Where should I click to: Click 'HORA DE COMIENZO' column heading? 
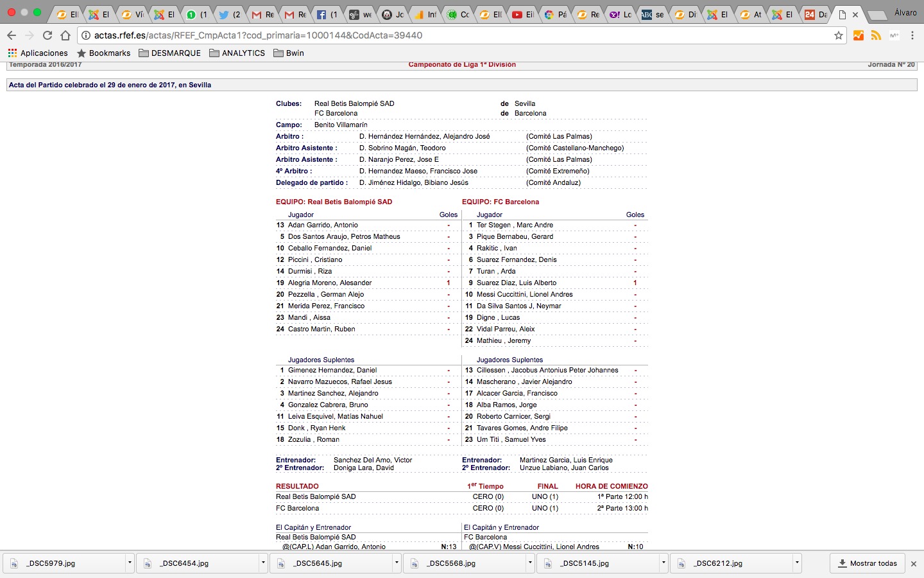[612, 486]
